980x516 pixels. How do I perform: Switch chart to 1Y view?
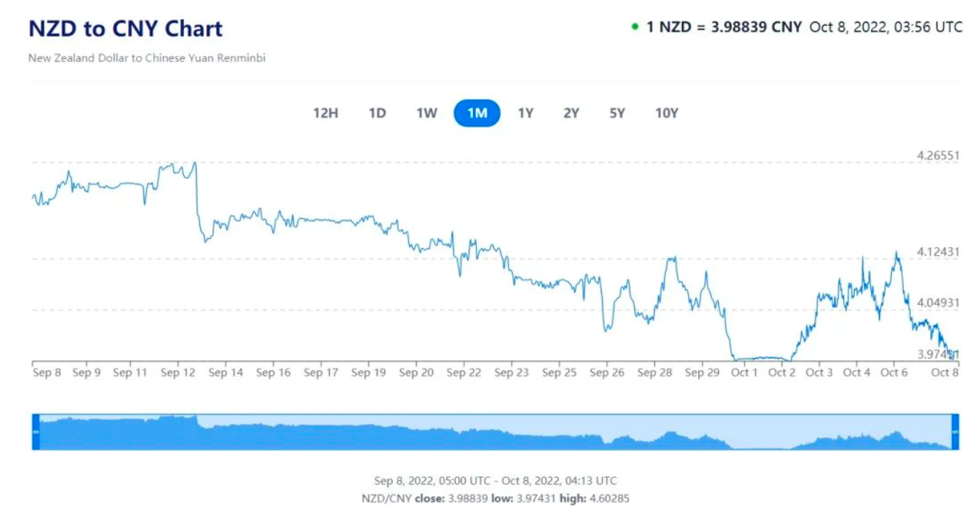tap(525, 113)
